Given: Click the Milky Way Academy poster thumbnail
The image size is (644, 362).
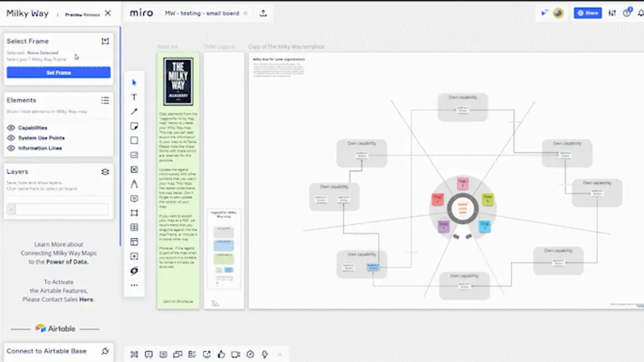Looking at the screenshot, I should [179, 81].
